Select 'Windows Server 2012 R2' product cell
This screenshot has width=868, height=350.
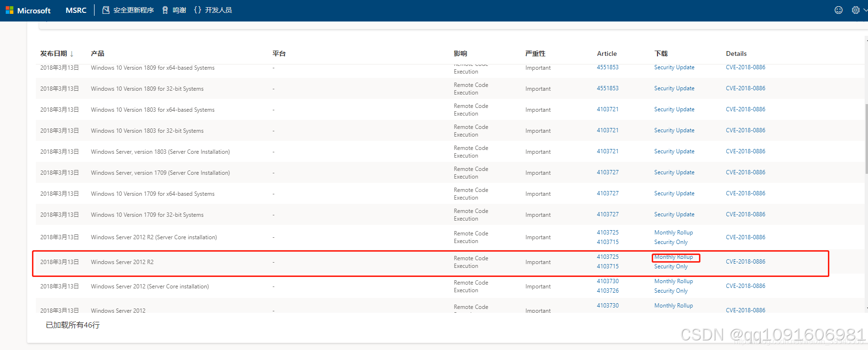(122, 262)
